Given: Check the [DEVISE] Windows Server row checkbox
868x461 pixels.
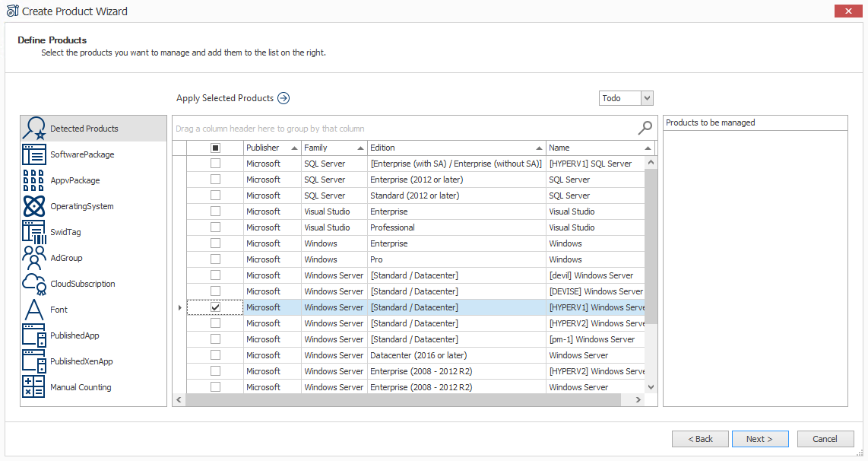Looking at the screenshot, I should (x=215, y=291).
